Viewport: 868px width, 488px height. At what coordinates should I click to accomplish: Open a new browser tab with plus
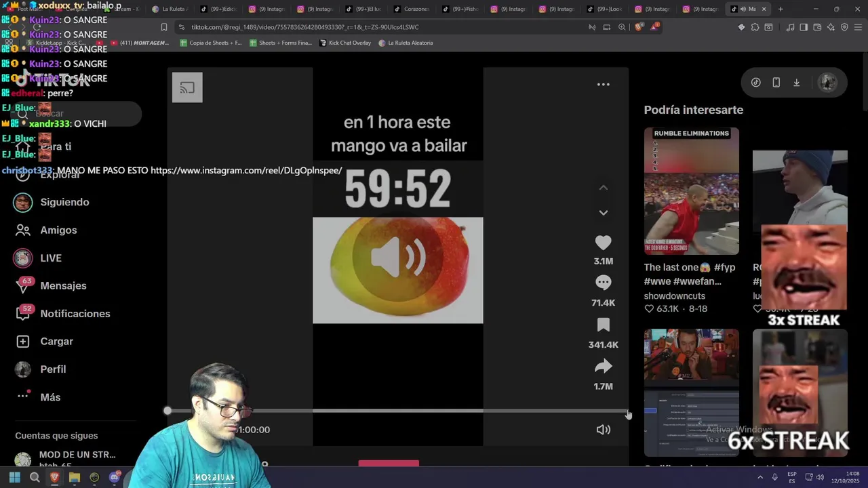click(781, 9)
